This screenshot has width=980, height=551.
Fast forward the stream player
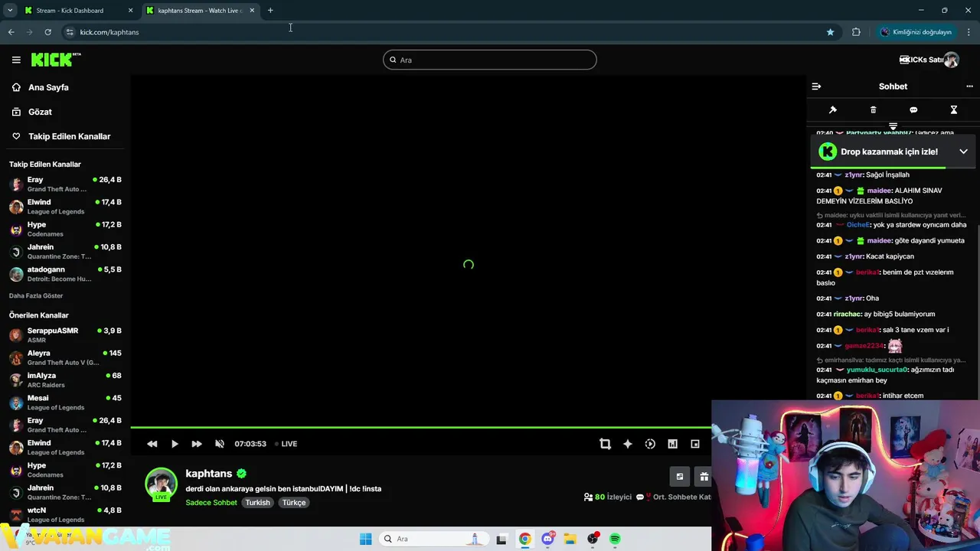pyautogui.click(x=197, y=444)
